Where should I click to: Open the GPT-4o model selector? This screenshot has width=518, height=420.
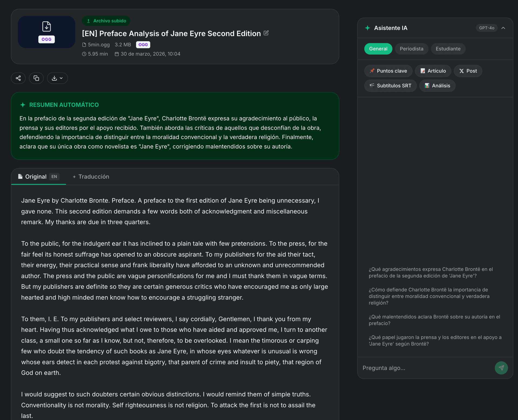coord(487,28)
